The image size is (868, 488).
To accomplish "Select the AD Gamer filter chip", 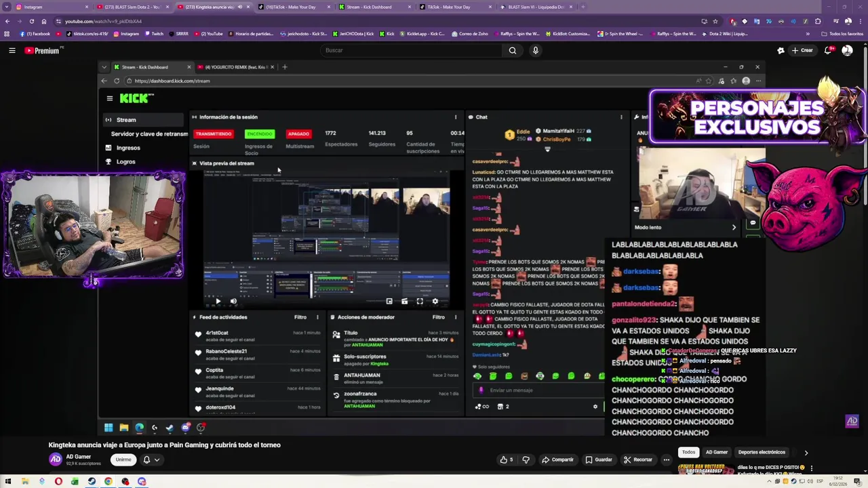I will pyautogui.click(x=717, y=452).
